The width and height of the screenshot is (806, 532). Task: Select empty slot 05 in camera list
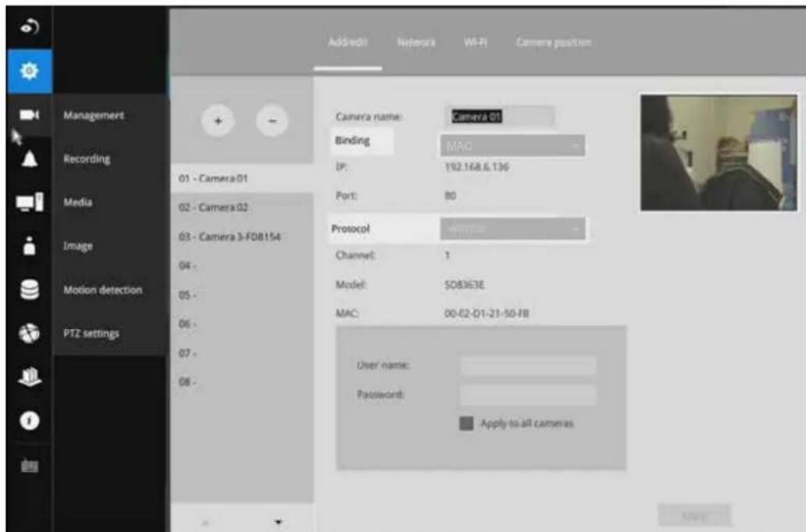click(242, 295)
